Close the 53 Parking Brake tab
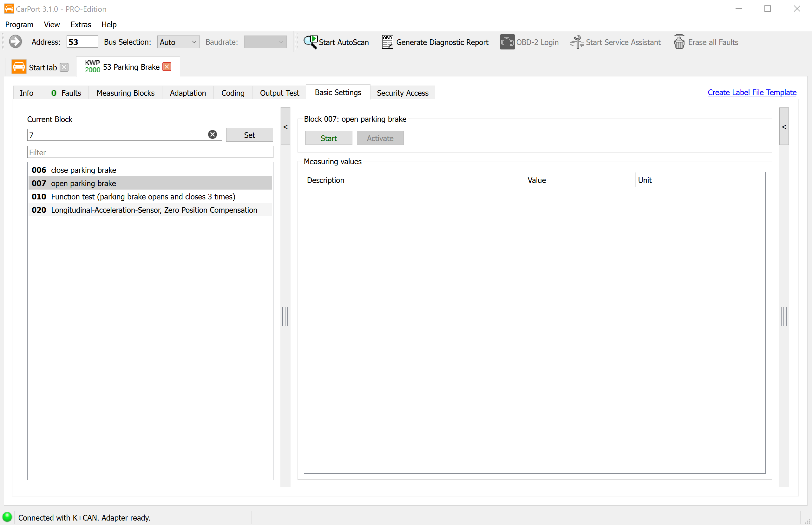Image resolution: width=812 pixels, height=525 pixels. 167,67
